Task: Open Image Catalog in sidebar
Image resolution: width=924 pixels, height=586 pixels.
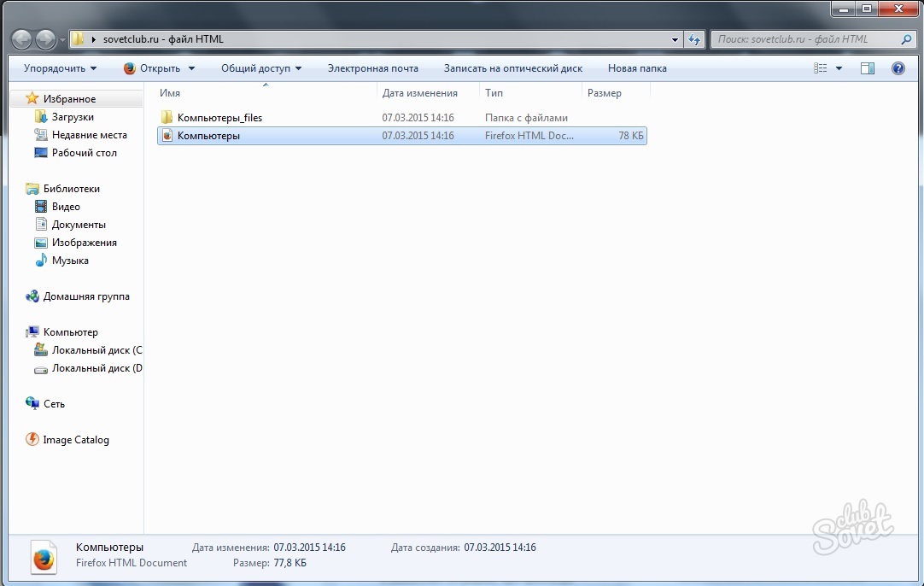Action: pyautogui.click(x=75, y=440)
